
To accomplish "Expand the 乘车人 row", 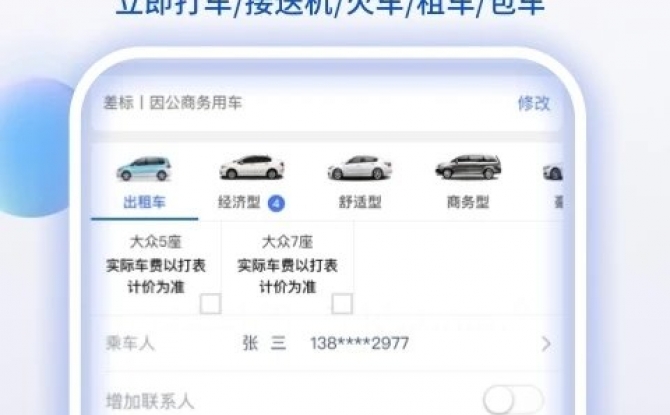I will click(x=326, y=344).
